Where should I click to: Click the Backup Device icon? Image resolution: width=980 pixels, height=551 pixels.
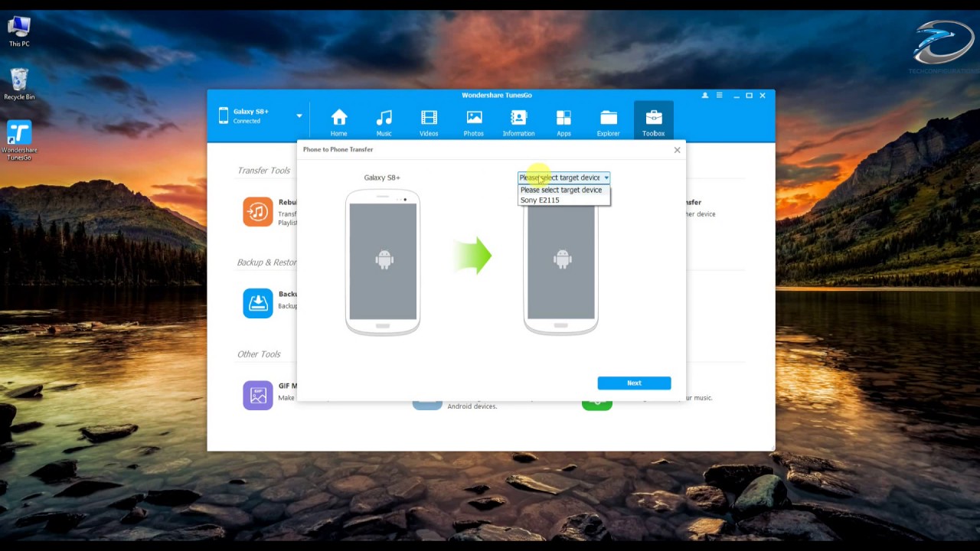[x=258, y=303]
